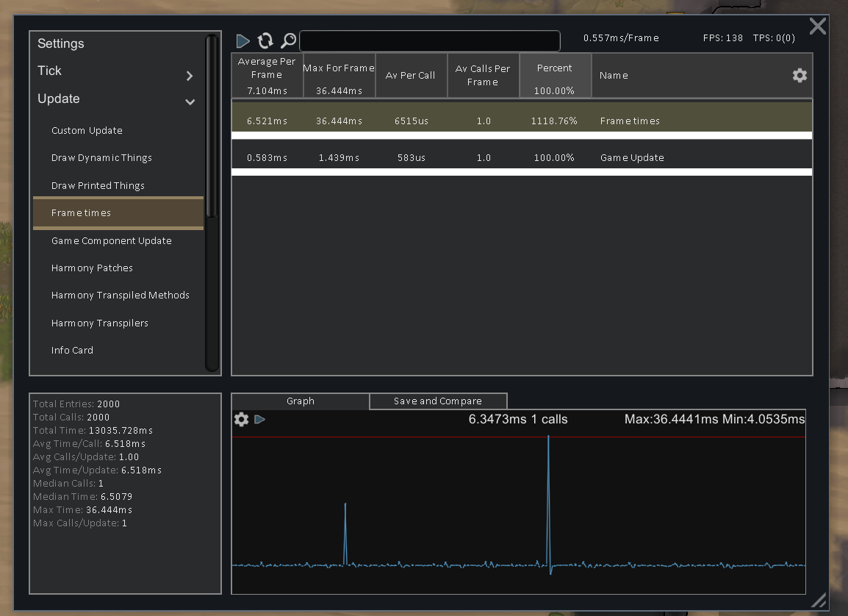Select Frame times in sidebar
The height and width of the screenshot is (616, 848).
tap(118, 213)
